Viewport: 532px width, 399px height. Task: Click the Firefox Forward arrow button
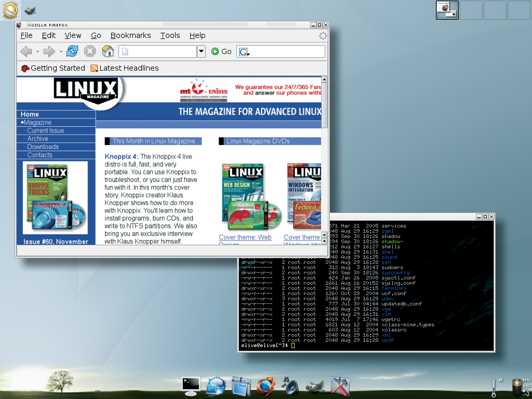49,51
